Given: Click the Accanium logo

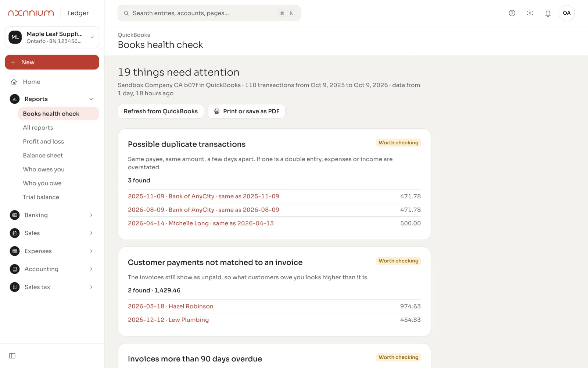Looking at the screenshot, I should (31, 13).
